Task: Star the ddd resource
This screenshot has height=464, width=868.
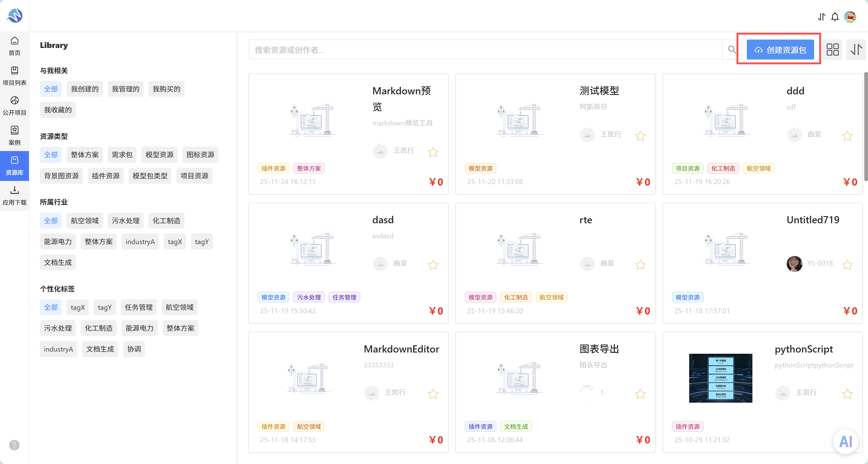Action: [847, 136]
